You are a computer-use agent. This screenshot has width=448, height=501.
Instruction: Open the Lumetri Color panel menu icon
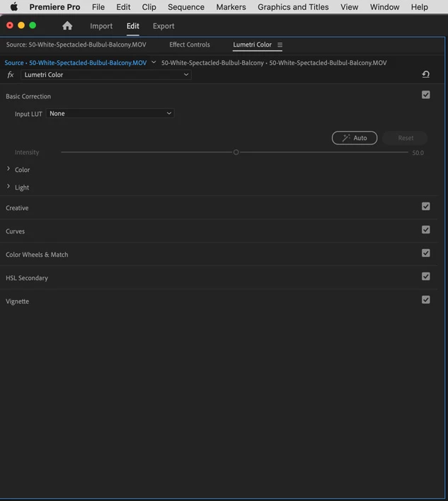coord(280,45)
